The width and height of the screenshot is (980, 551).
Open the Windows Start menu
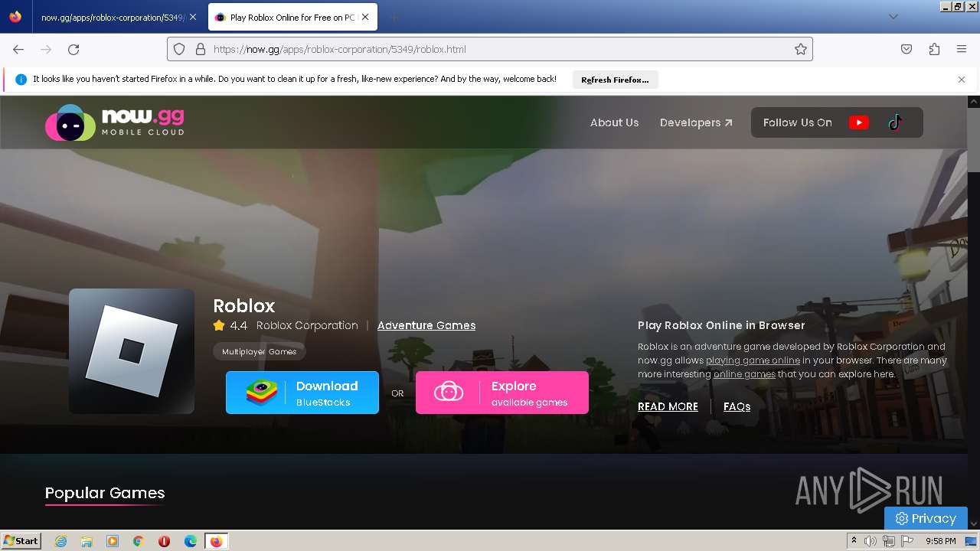21,540
